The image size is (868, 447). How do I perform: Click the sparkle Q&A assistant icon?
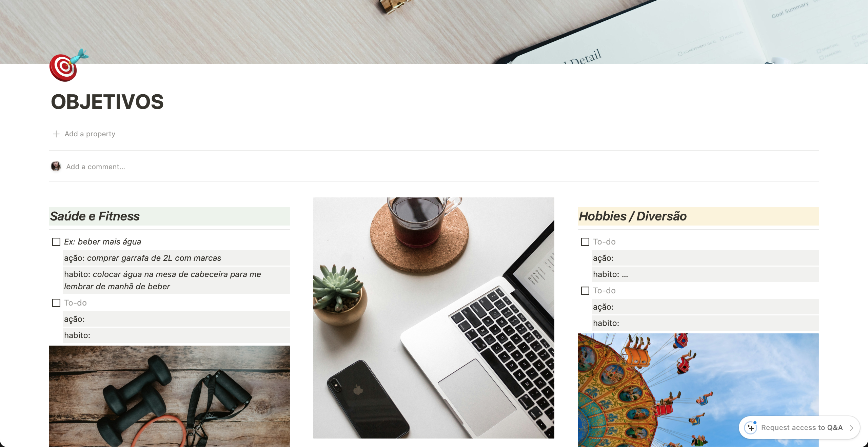(x=750, y=428)
